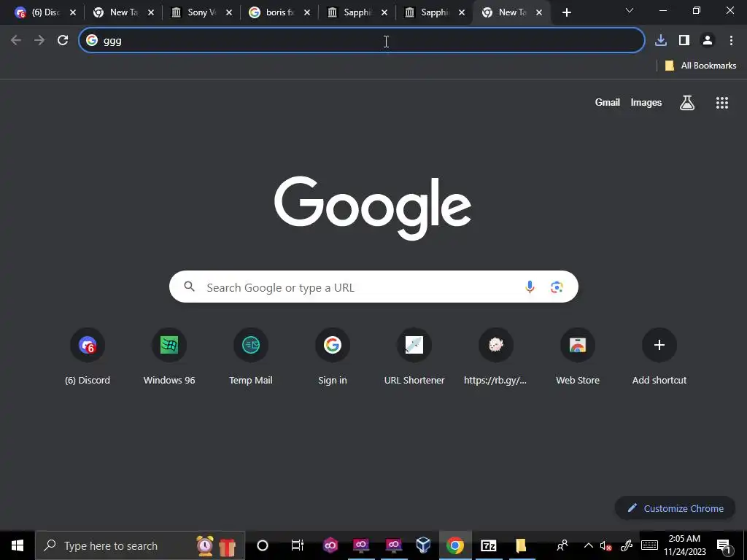The width and height of the screenshot is (747, 560).
Task: Open Chrome's three-dot menu
Action: pyautogui.click(x=731, y=41)
